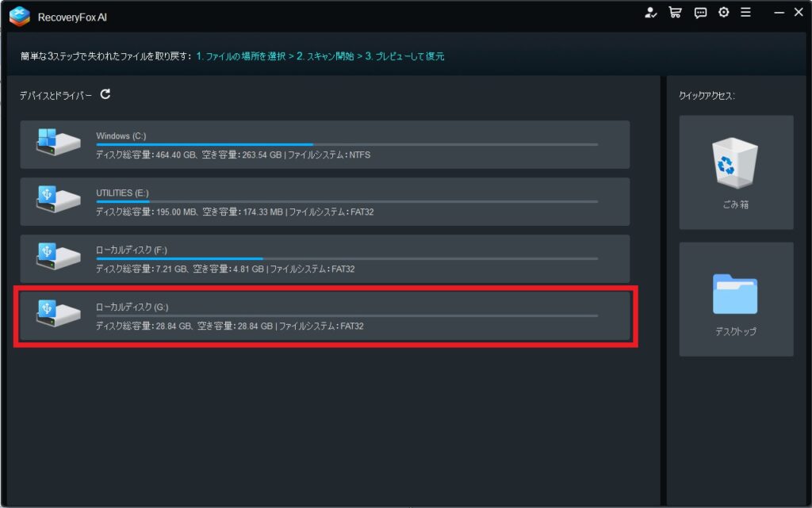The height and width of the screenshot is (508, 812).
Task: Close the RecoveryFox AI window
Action: click(799, 12)
